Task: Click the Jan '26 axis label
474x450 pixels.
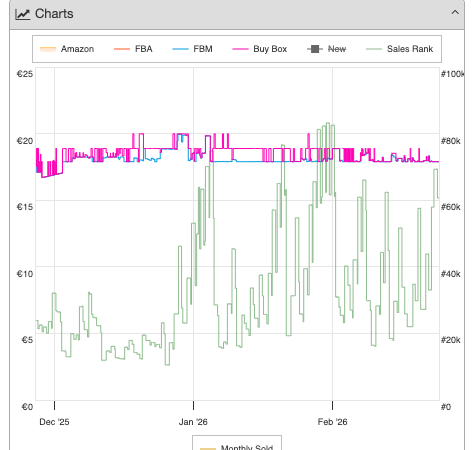Action: [193, 422]
